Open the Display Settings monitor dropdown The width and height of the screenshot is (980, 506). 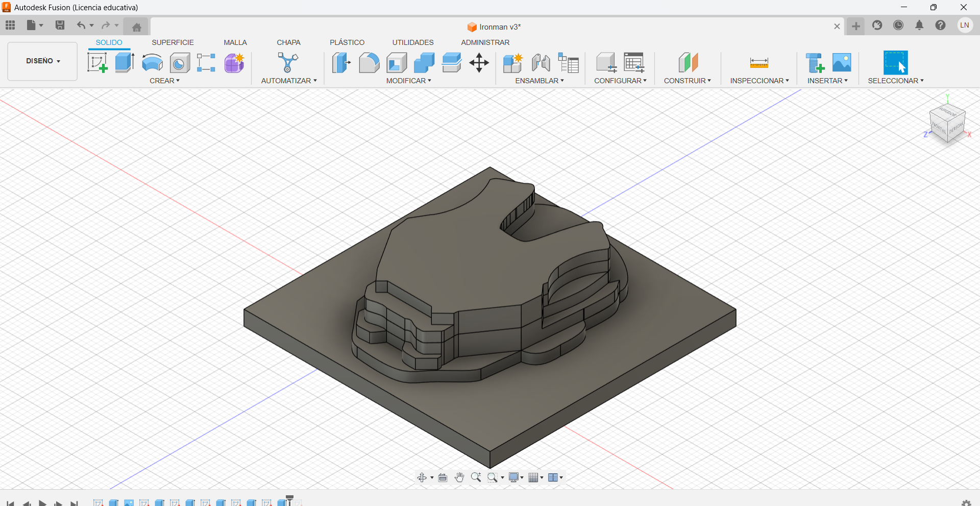click(x=516, y=477)
